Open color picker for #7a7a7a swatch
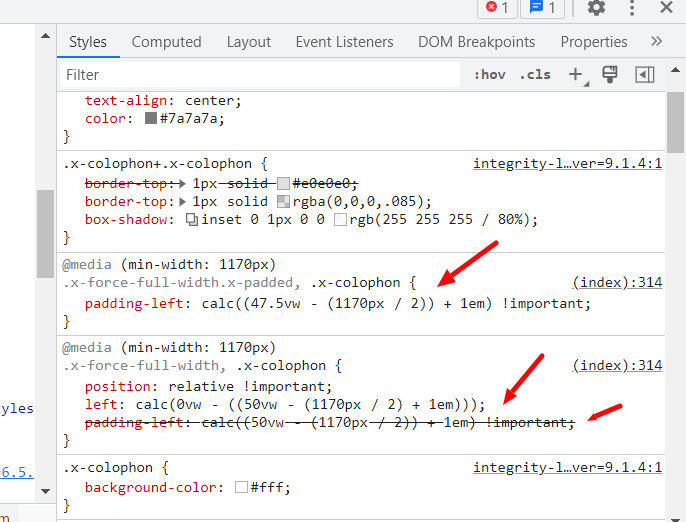686x522 pixels. pyautogui.click(x=151, y=118)
